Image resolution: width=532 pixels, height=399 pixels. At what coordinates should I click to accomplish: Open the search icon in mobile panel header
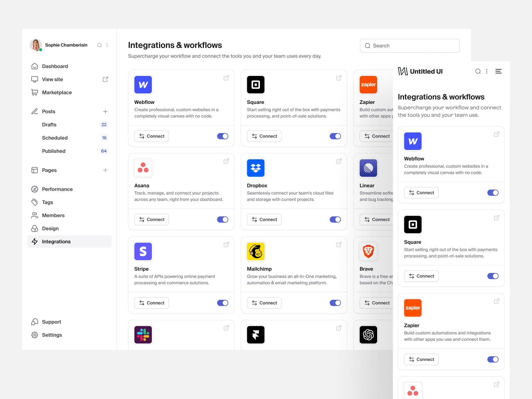pos(478,71)
